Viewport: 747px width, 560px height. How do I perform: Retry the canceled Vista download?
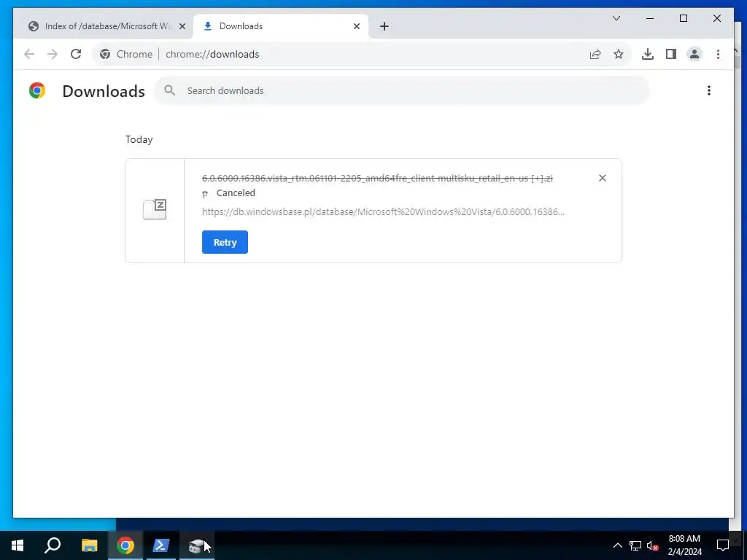tap(225, 242)
